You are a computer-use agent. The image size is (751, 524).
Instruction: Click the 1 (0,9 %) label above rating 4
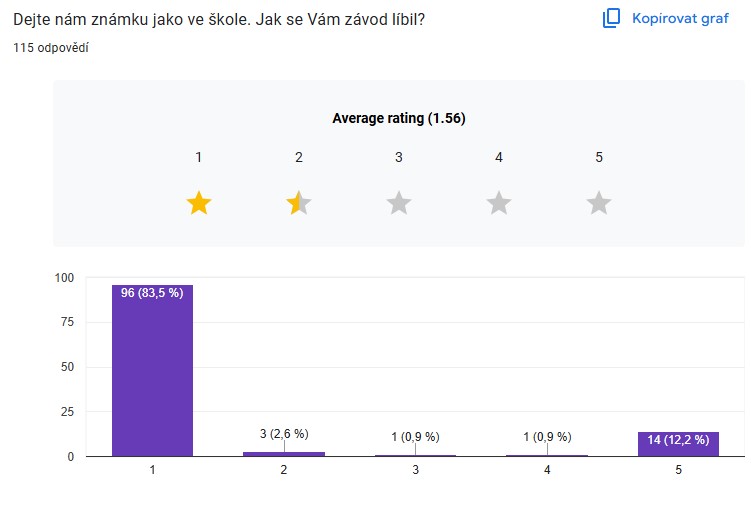click(x=547, y=436)
